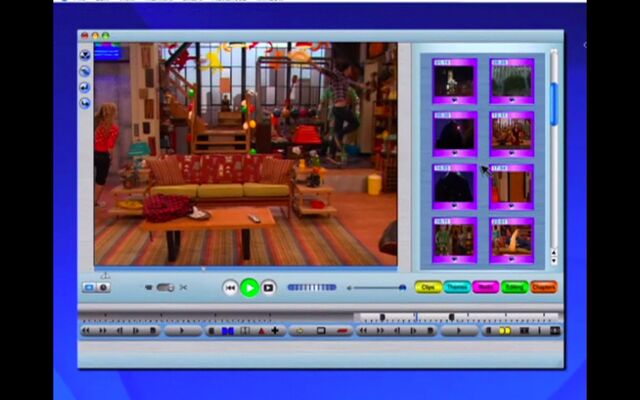
Task: Switch to clip viewer mode button
Action: [89, 287]
